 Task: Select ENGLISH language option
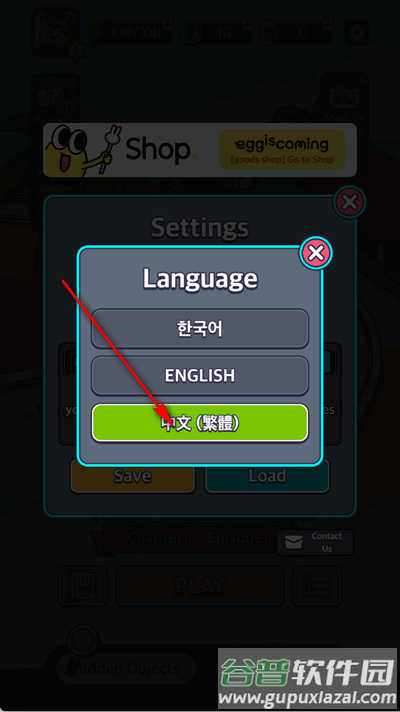click(x=200, y=376)
